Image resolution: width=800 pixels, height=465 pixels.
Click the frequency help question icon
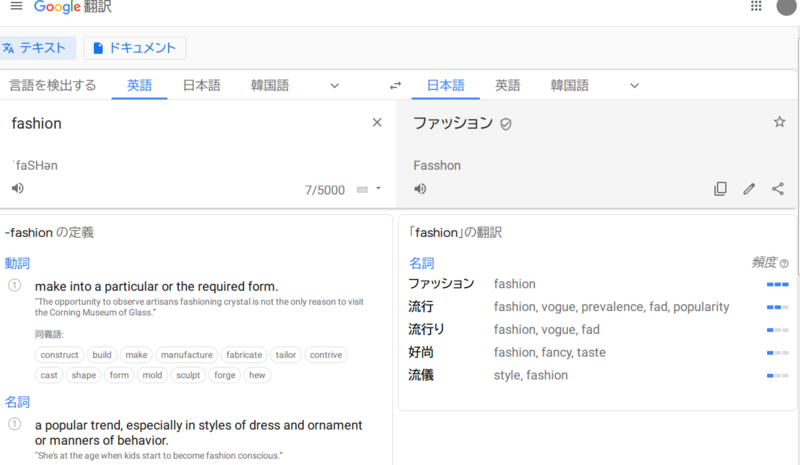784,263
